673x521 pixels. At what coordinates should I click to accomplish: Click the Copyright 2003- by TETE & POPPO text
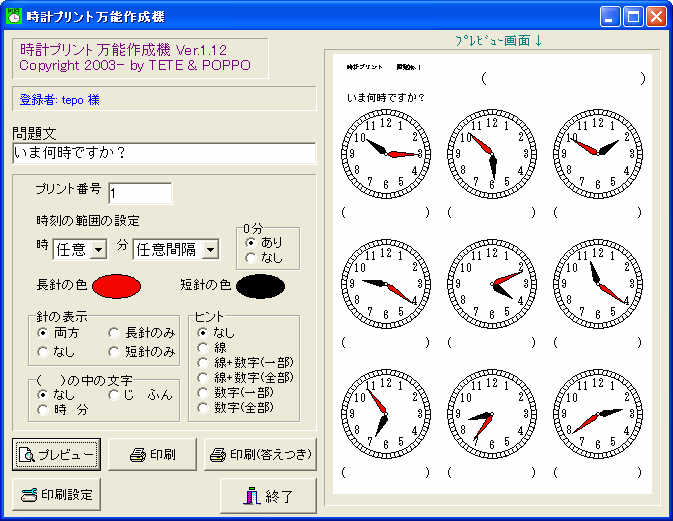135,66
